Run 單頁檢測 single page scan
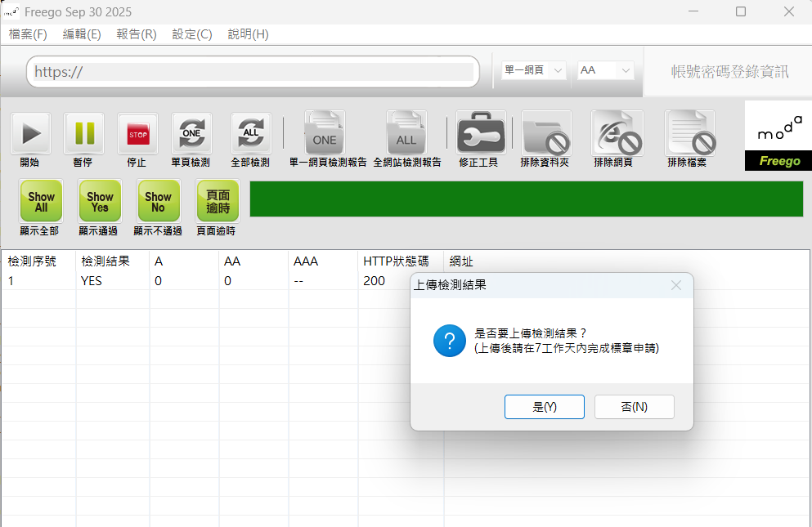Viewport: 812px width, 527px height. 191,133
